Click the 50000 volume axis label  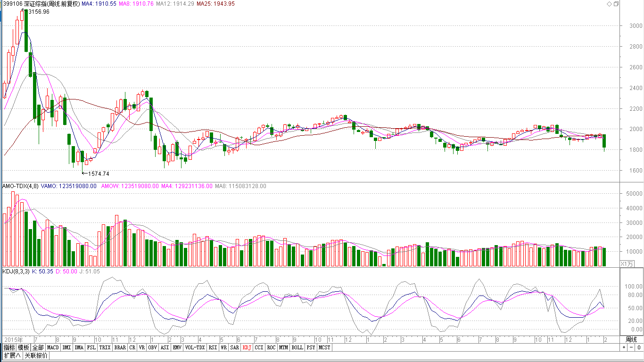point(634,194)
